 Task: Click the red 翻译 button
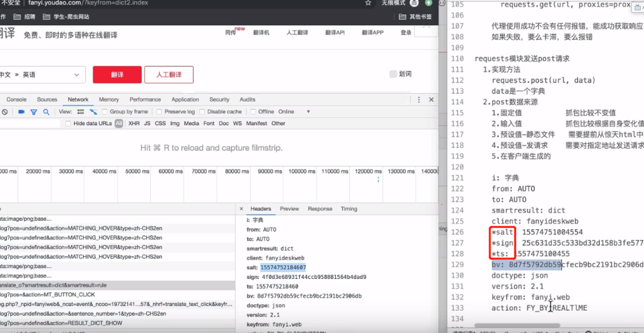pos(117,75)
